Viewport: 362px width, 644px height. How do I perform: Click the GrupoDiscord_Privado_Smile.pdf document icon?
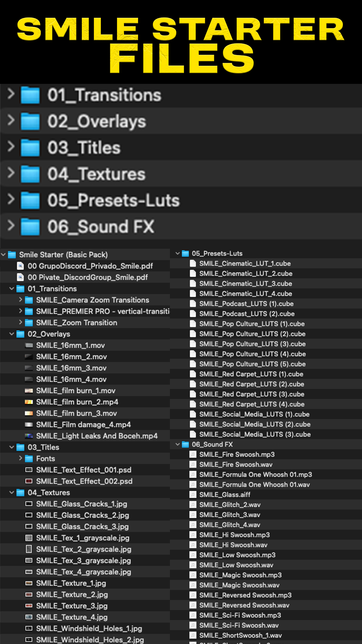[20, 266]
